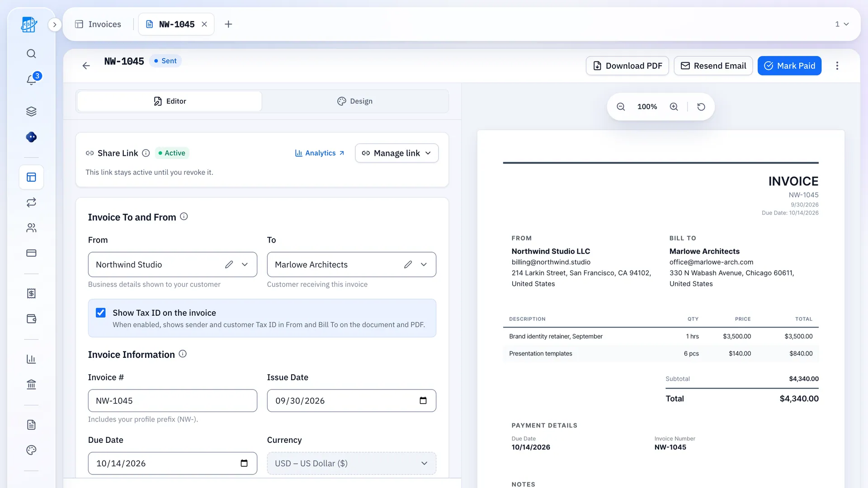
Task: Expand the To Marlowe Architects dropdown
Action: point(424,265)
